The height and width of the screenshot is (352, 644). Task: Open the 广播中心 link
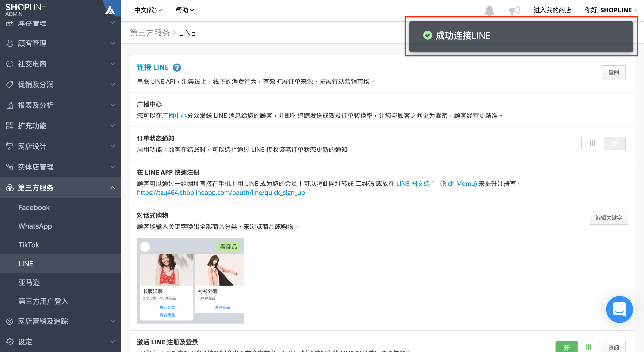tap(174, 116)
